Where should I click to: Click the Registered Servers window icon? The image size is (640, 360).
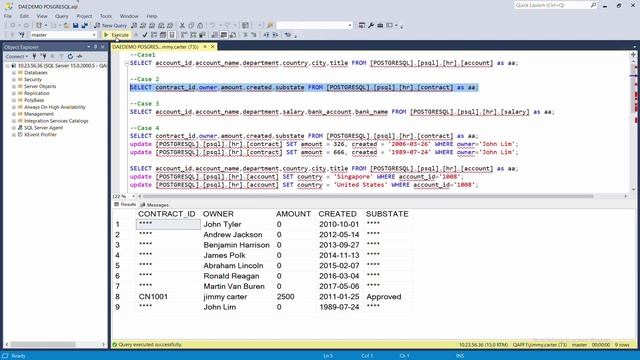(362, 25)
